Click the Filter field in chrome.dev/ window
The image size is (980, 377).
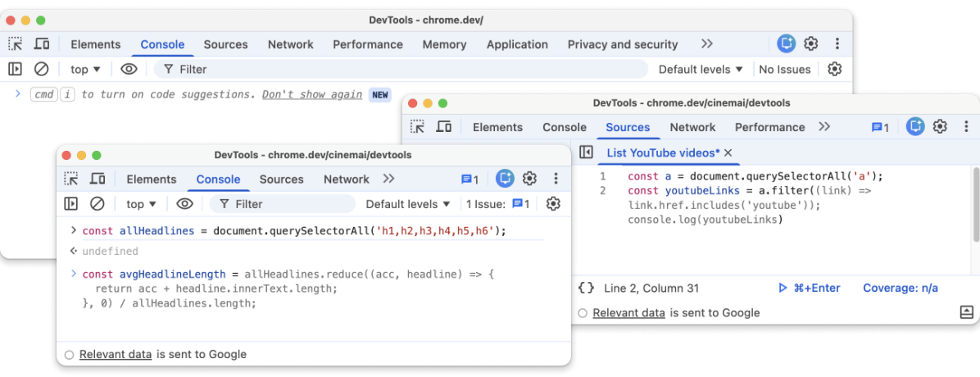[x=402, y=70]
